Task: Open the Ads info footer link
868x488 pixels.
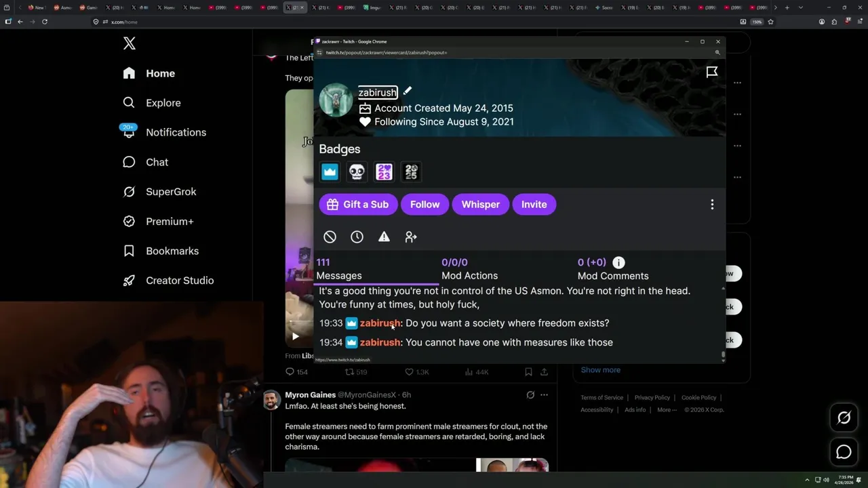Action: pos(635,410)
